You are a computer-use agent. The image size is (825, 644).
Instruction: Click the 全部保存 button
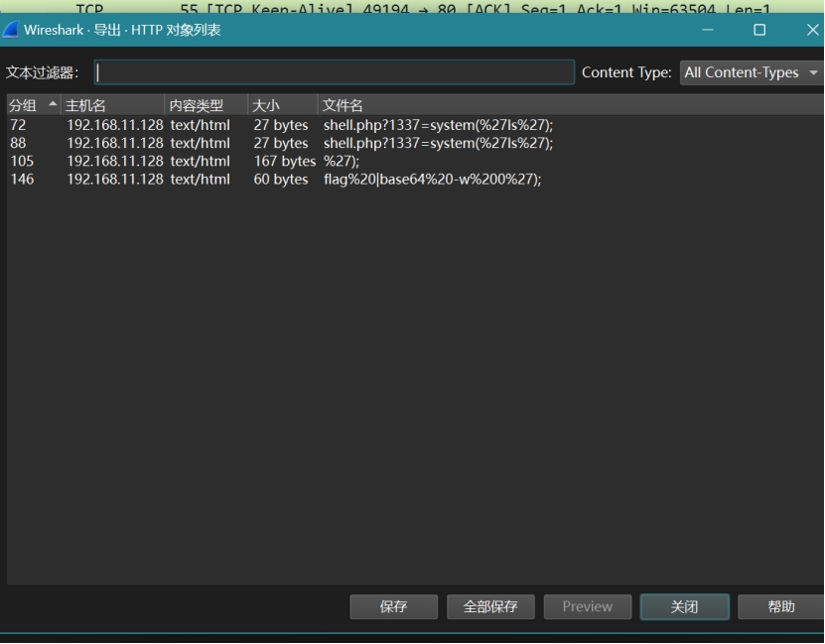pos(490,606)
